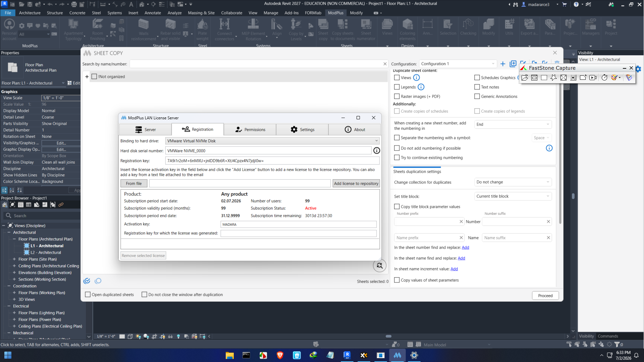
Task: Capture scrolling window in FastStone Capture
Action: point(573,77)
